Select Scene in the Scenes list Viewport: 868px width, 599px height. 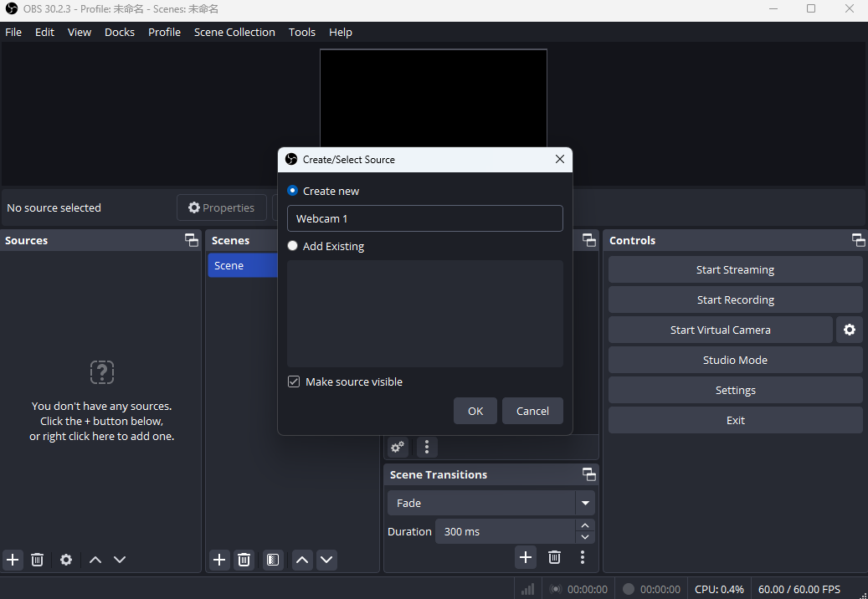coord(243,265)
